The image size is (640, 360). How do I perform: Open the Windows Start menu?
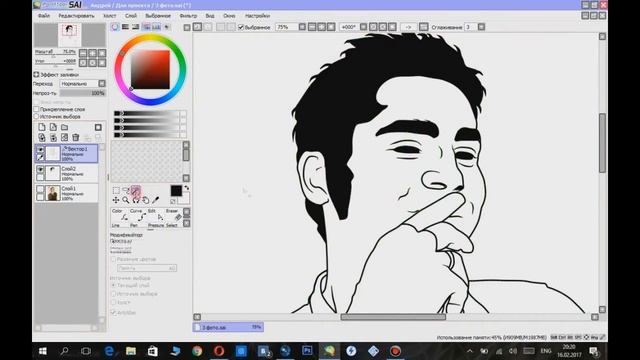[42, 351]
